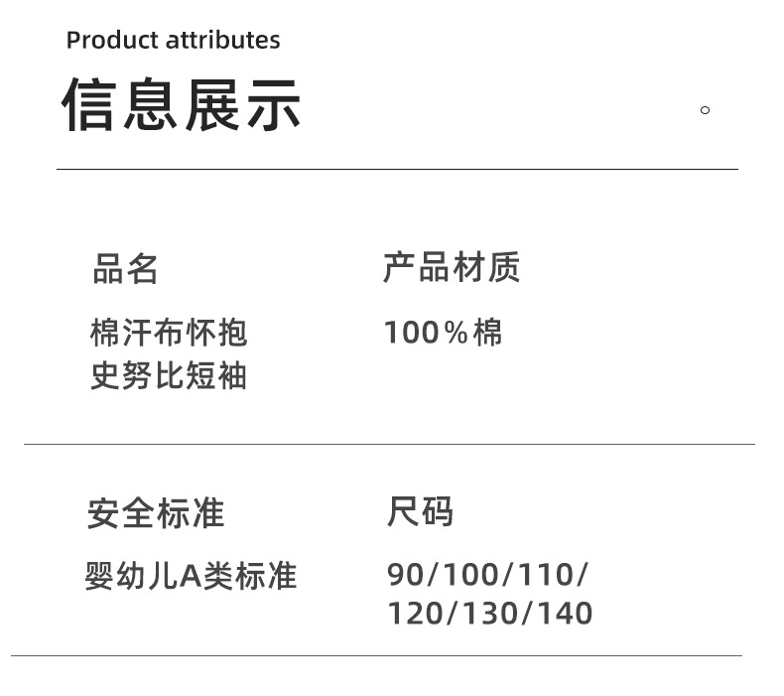Click size 130 in the size list
784x696 pixels.
[490, 614]
